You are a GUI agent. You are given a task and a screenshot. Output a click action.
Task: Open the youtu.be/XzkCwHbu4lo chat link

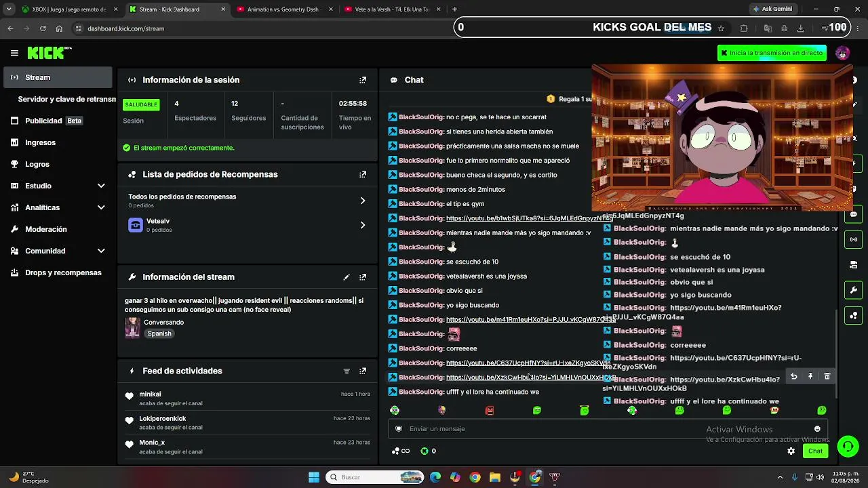click(x=530, y=378)
